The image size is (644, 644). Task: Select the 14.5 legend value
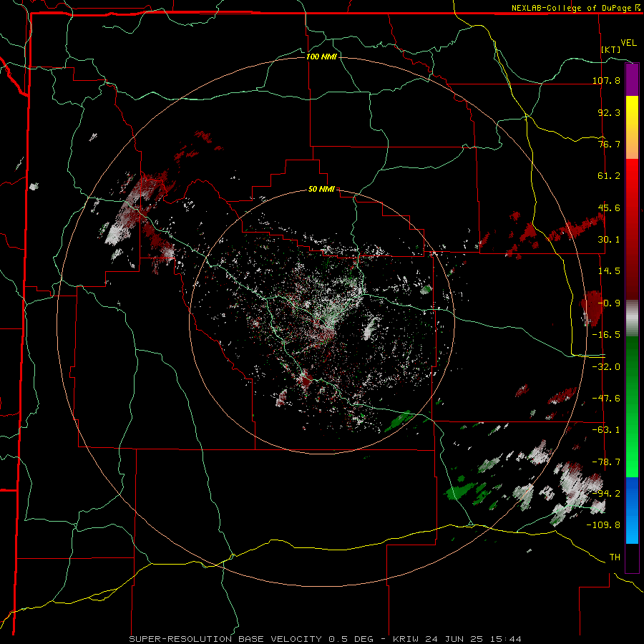[609, 271]
